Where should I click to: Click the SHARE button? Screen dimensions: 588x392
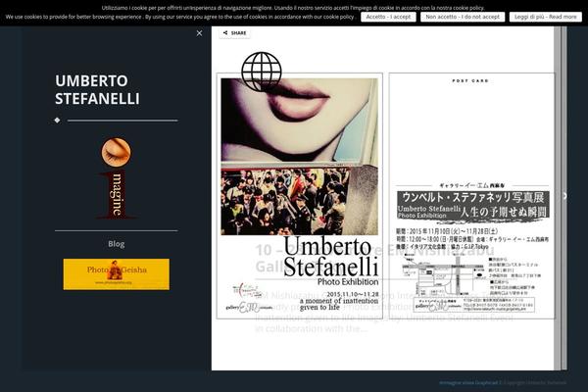235,33
